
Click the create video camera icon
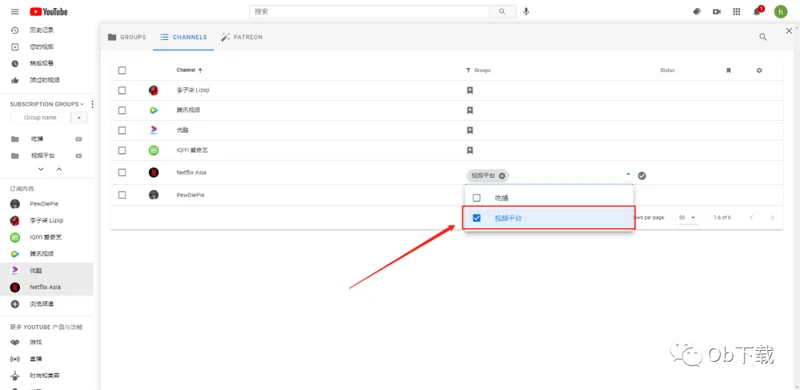716,12
